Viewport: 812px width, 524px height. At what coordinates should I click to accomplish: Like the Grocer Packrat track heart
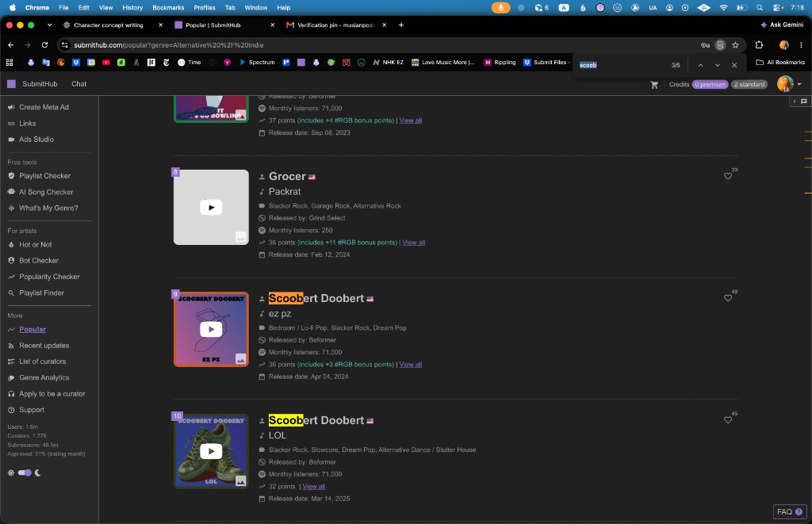click(728, 176)
